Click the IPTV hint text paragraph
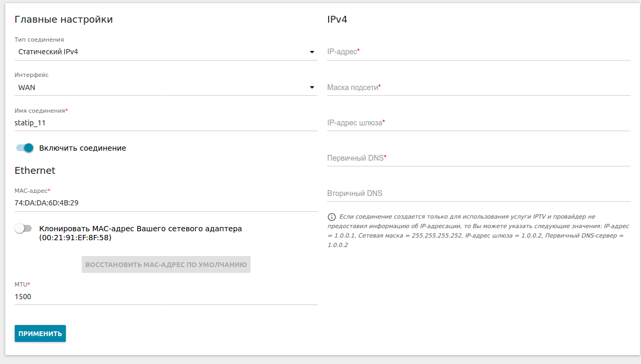The height and width of the screenshot is (364, 641). [478, 231]
